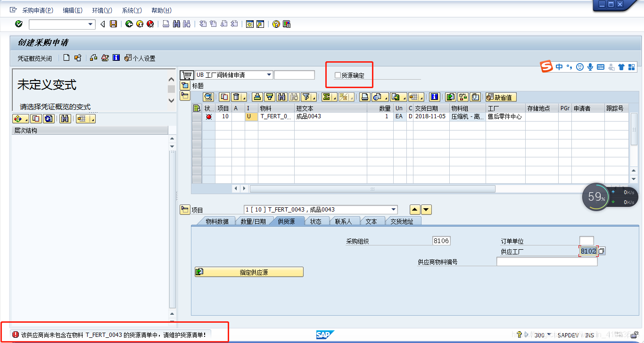The image size is (644, 343).
Task: Expand the 标题 header section
Action: 184,86
